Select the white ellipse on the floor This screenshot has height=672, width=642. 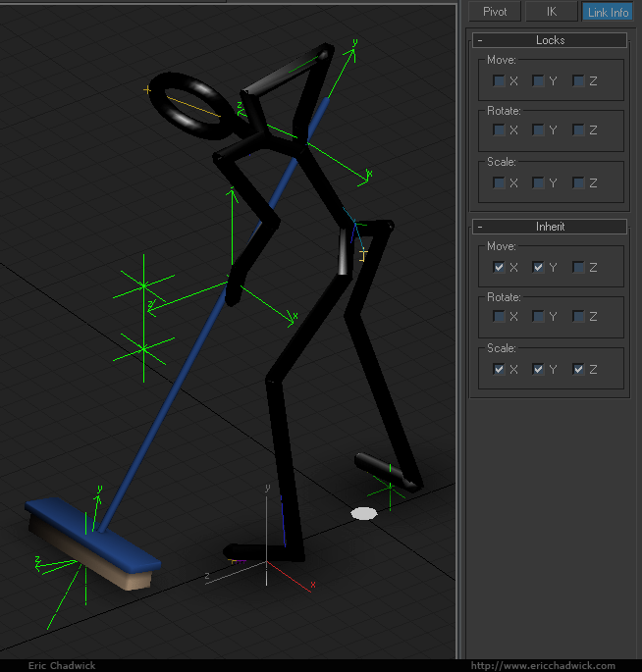click(364, 513)
